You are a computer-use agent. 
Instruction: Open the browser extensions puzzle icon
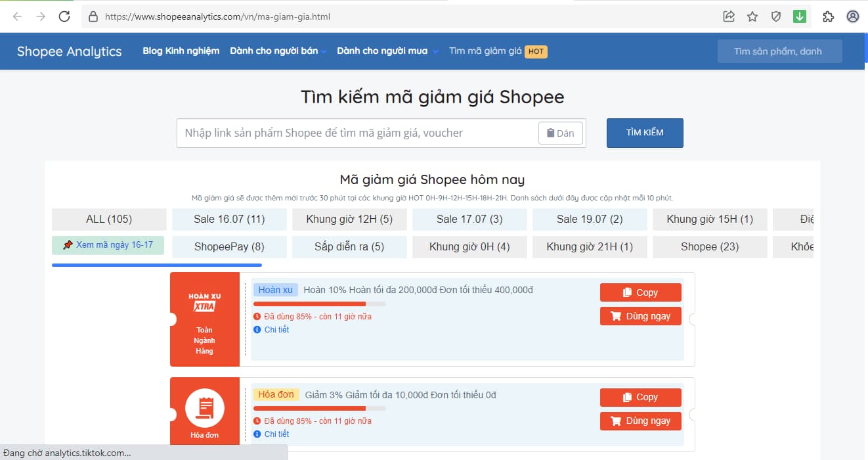pyautogui.click(x=828, y=16)
